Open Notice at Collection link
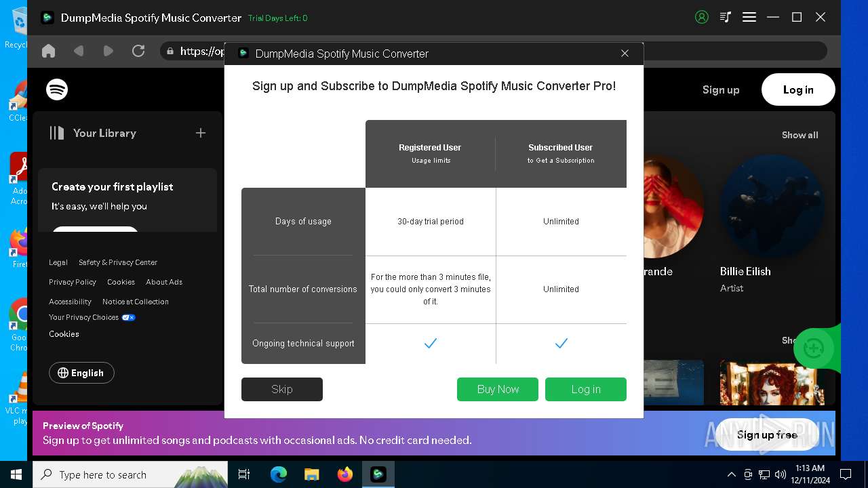Viewport: 868px width, 488px height. (136, 302)
